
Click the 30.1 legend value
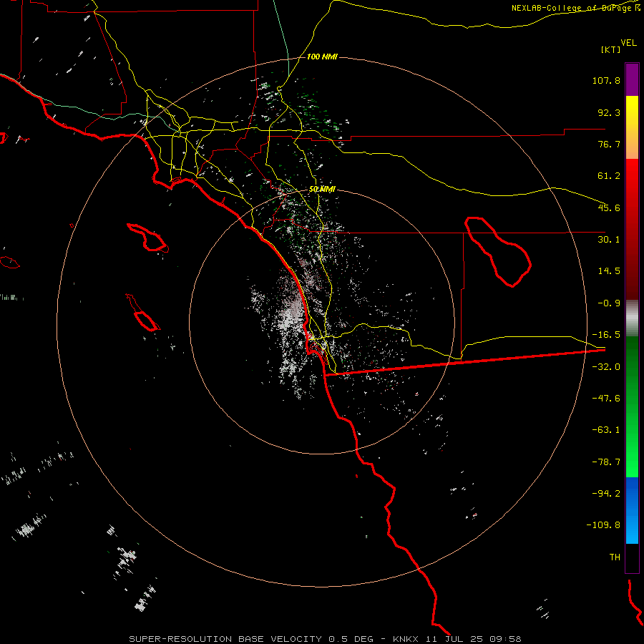point(609,240)
